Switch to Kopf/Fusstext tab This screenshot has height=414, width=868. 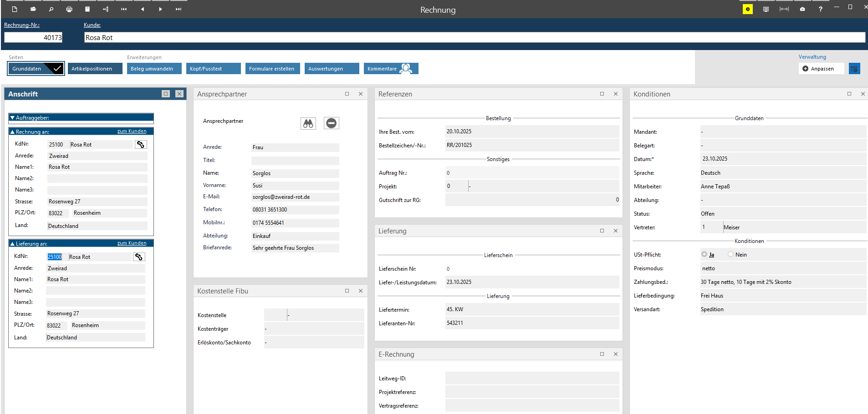pyautogui.click(x=213, y=69)
